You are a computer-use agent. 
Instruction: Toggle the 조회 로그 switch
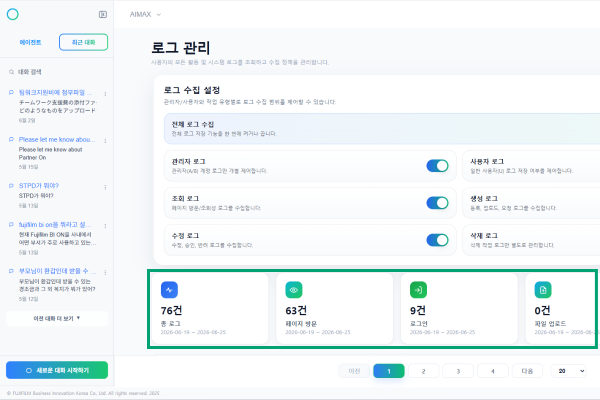click(x=437, y=203)
